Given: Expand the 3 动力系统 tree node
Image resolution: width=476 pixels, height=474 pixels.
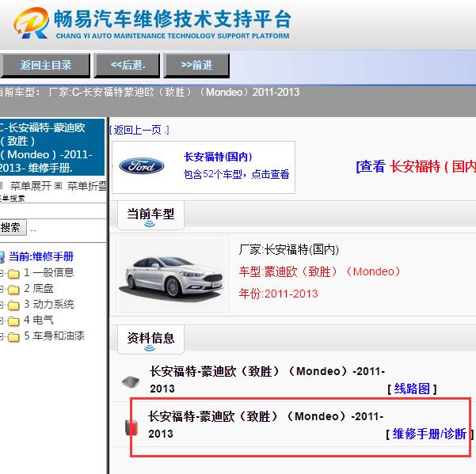Looking at the screenshot, I should click(2, 305).
